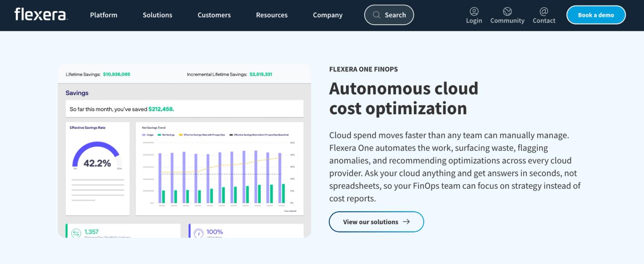Open the Community link text
Viewport: 644px width, 264px height.
pos(507,20)
